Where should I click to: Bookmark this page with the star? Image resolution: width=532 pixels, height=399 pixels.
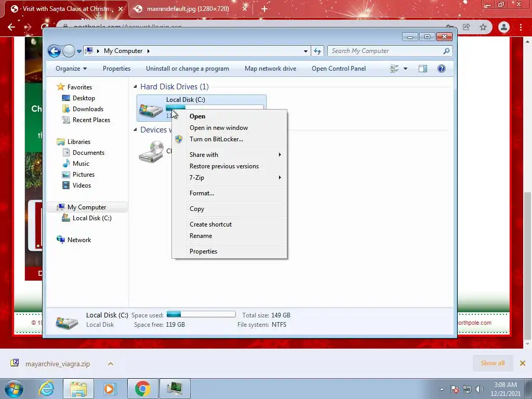pyautogui.click(x=483, y=27)
